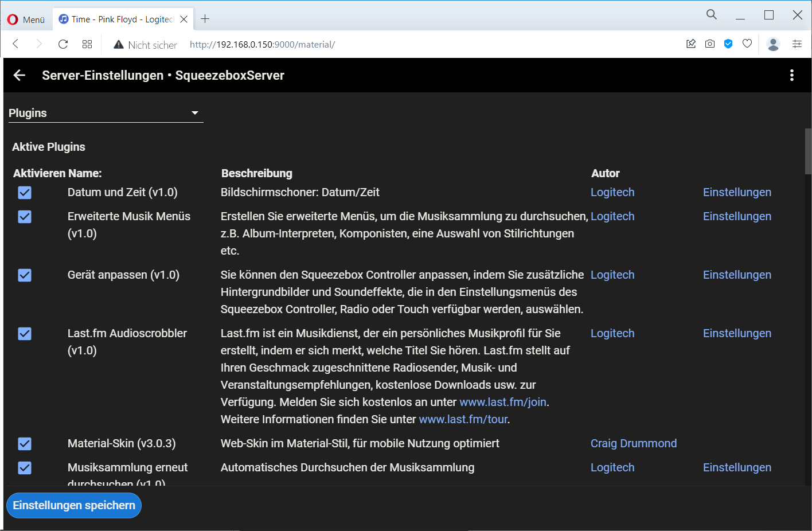Screen dimensions: 812x531
Task: Open Einstellungen for Musiksammlung erneut durchsuchen
Action: coord(737,467)
